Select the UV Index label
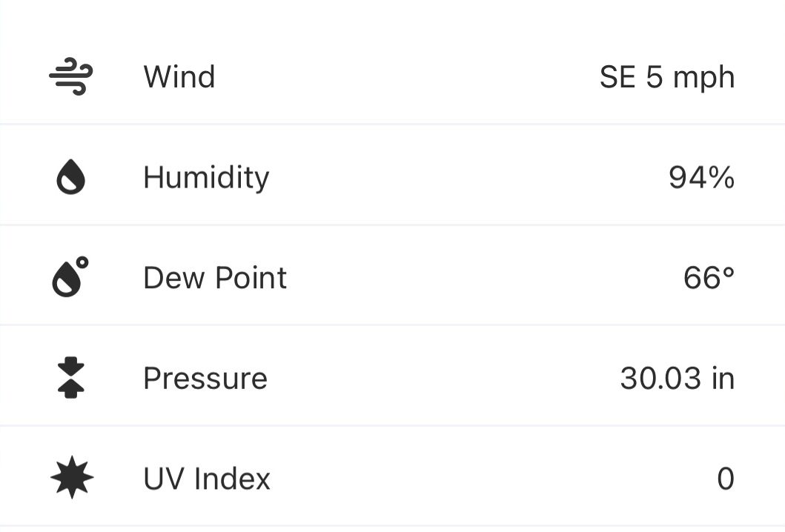The image size is (785, 532). (207, 479)
